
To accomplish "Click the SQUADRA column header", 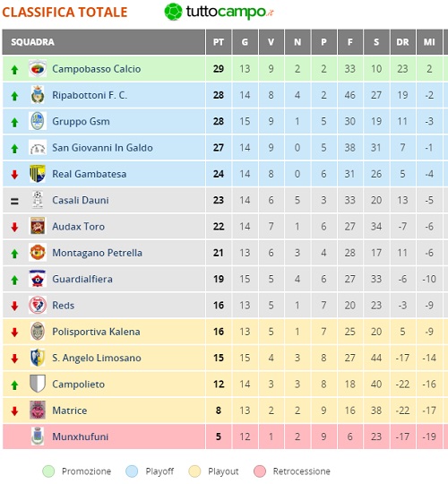I will pyautogui.click(x=104, y=42).
